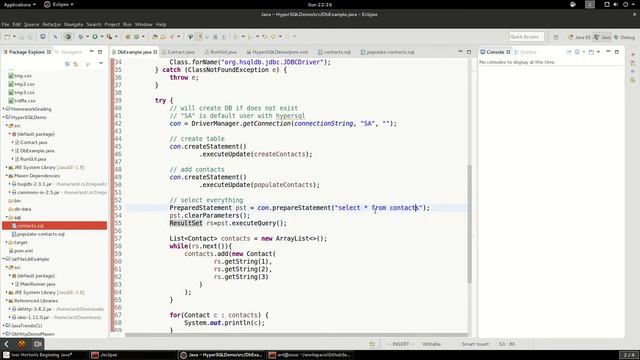Screen dimensions: 640x360
Task: Click the Open Type toolbar icon
Action: pyautogui.click(x=155, y=37)
